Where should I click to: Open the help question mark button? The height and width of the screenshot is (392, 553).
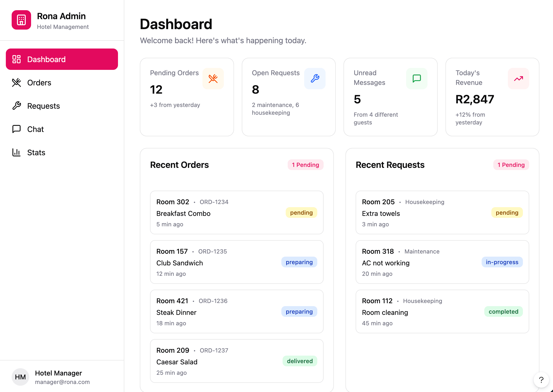541,380
